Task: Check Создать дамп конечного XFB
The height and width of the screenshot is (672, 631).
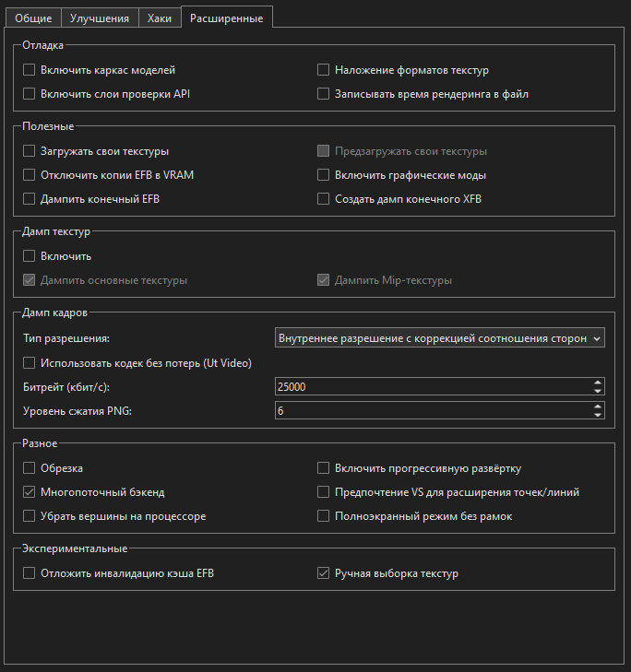Action: [324, 198]
